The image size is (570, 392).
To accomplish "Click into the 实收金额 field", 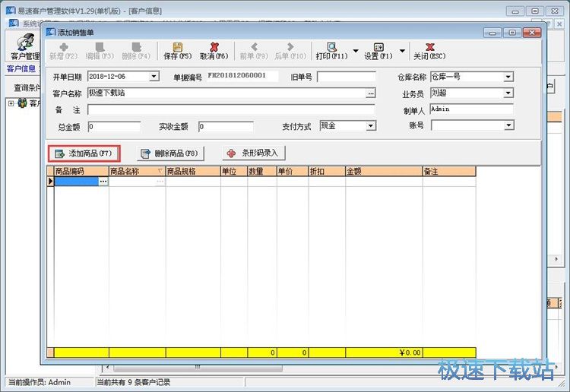I will 226,126.
